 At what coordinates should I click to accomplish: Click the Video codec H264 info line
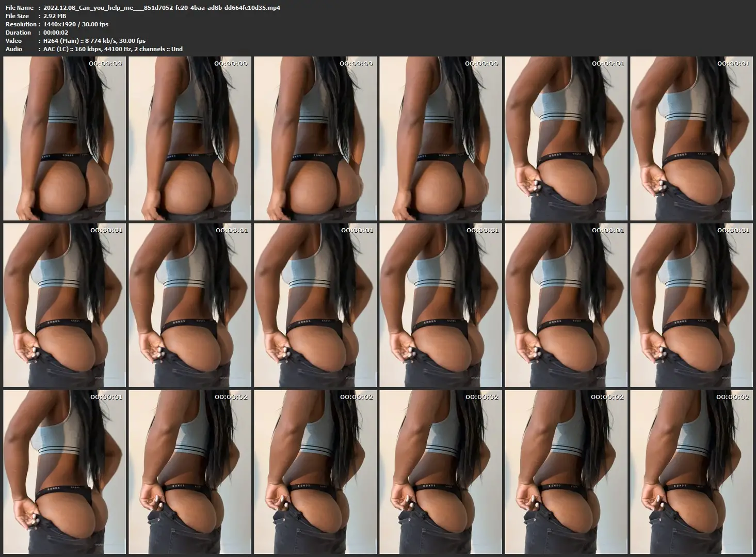(x=94, y=41)
